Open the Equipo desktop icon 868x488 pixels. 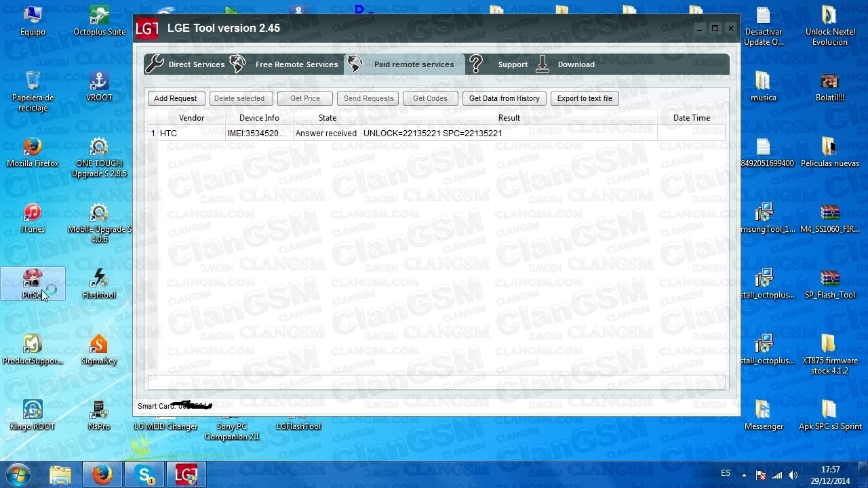coord(33,21)
